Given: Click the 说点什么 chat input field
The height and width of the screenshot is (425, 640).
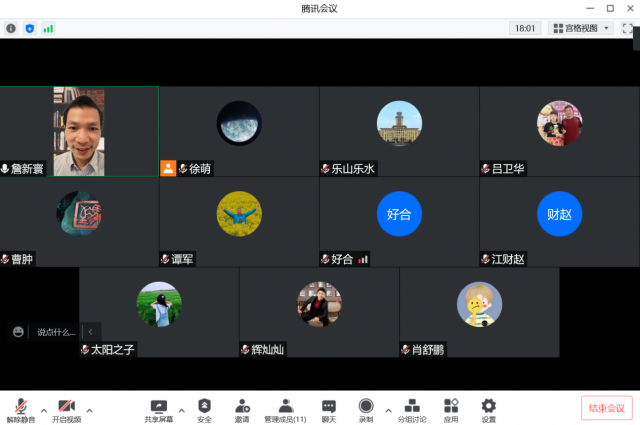Looking at the screenshot, I should (56, 331).
